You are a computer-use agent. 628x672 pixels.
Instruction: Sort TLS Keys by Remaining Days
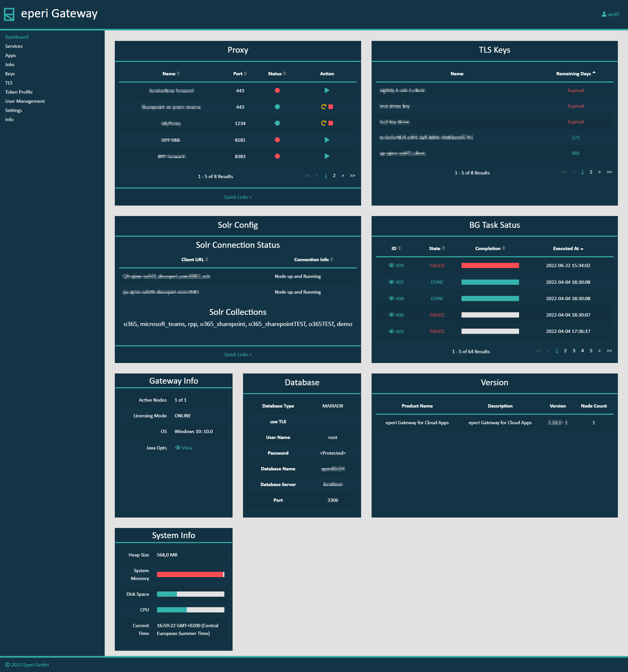[576, 74]
